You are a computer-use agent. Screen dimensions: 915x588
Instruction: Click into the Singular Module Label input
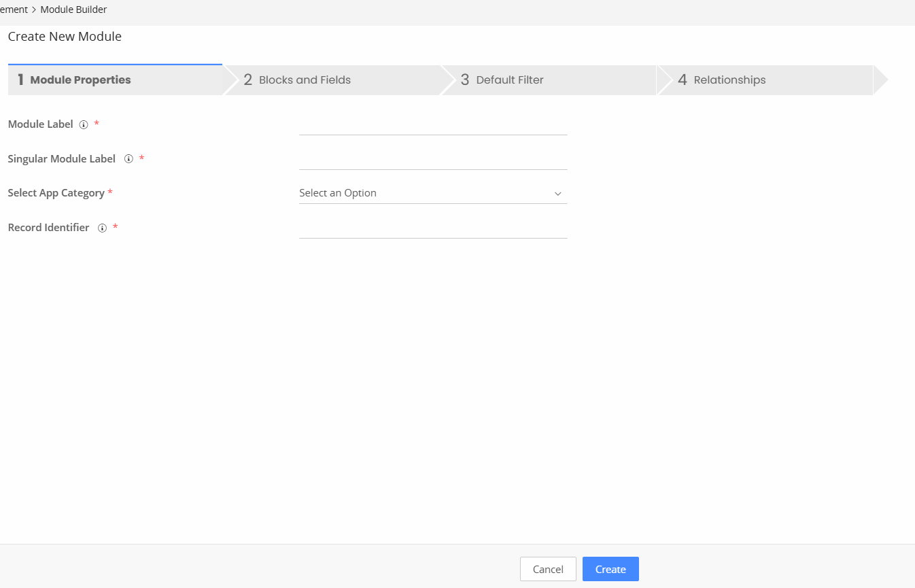coord(432,159)
